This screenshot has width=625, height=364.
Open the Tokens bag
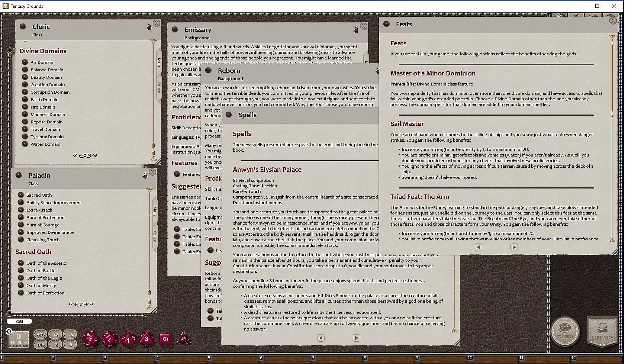tap(565, 331)
